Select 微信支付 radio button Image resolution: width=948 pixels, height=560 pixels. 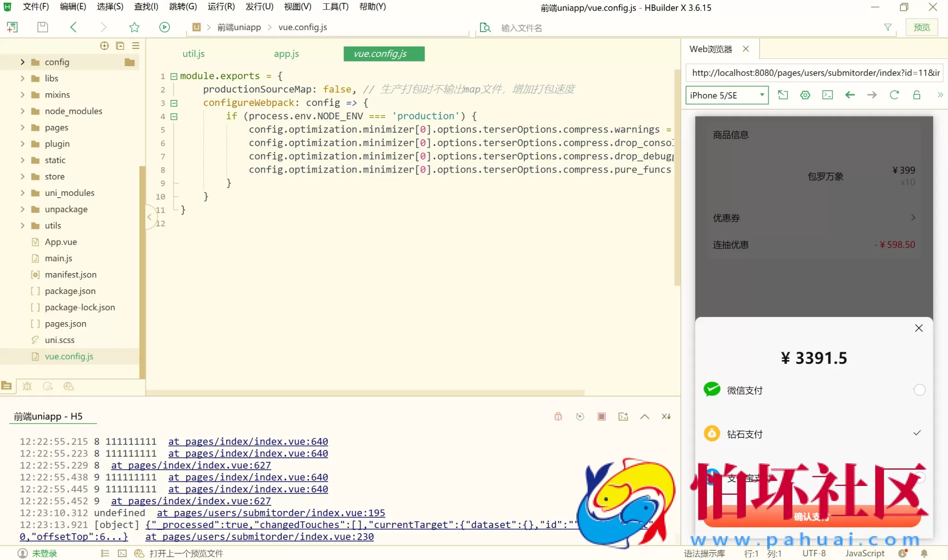[x=919, y=390]
